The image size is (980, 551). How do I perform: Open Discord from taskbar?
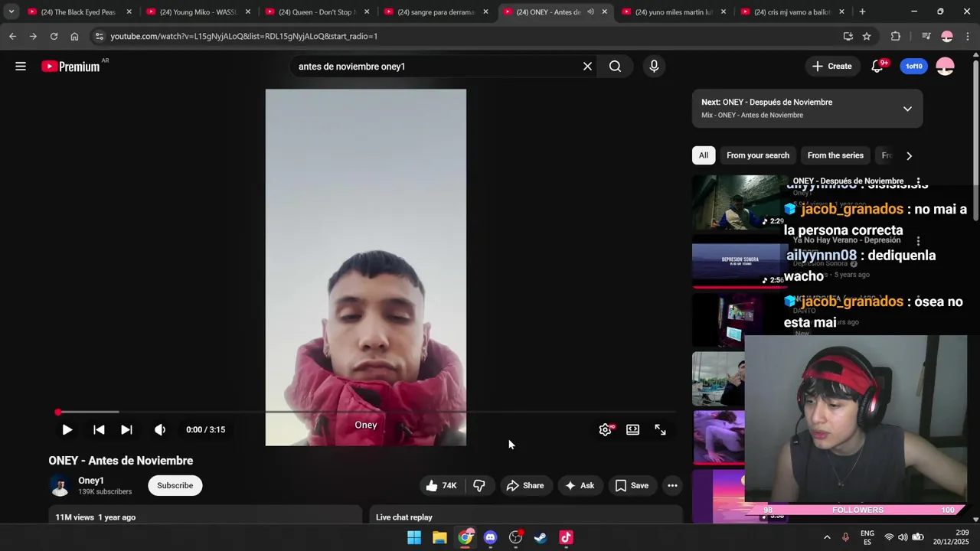tap(490, 537)
